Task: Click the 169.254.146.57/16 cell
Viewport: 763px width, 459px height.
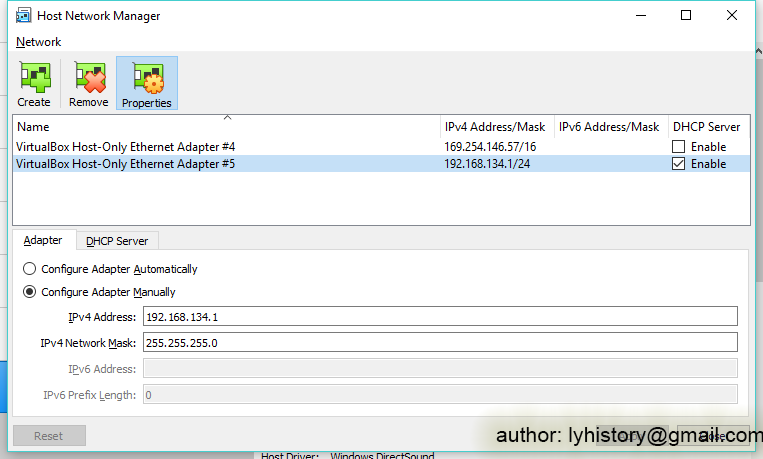Action: (490, 147)
